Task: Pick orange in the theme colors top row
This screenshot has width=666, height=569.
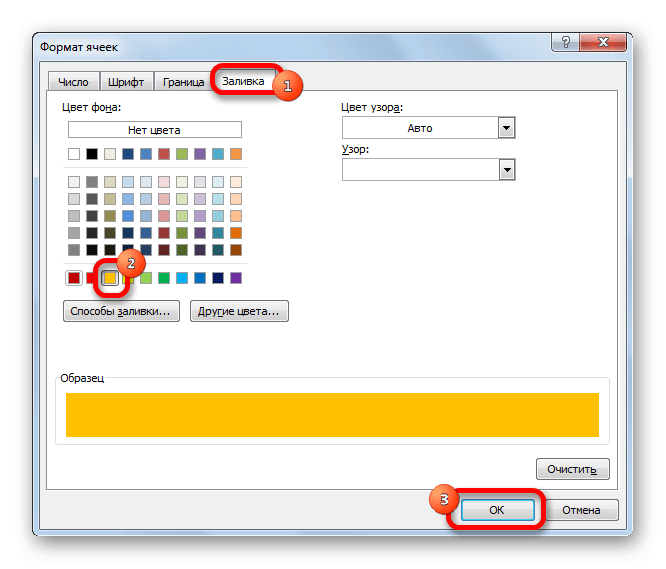Action: tap(236, 154)
